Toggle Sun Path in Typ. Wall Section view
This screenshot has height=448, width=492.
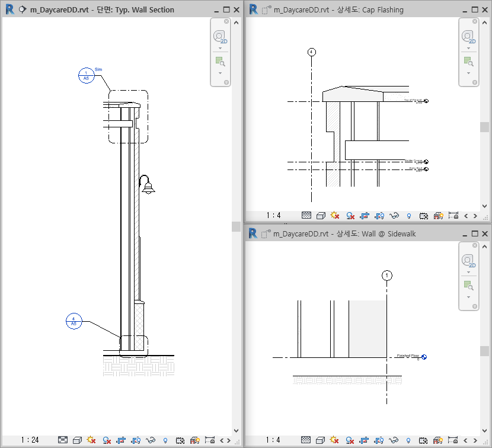91,440
